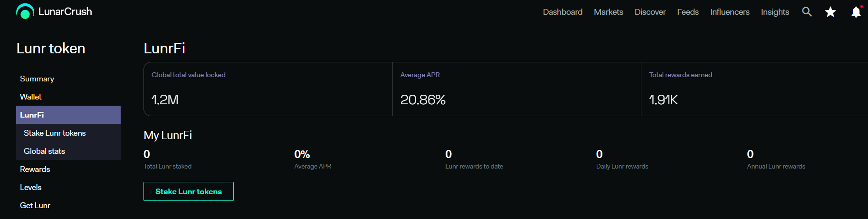868x219 pixels.
Task: Click the Annual Lunr rewards label
Action: (x=776, y=166)
